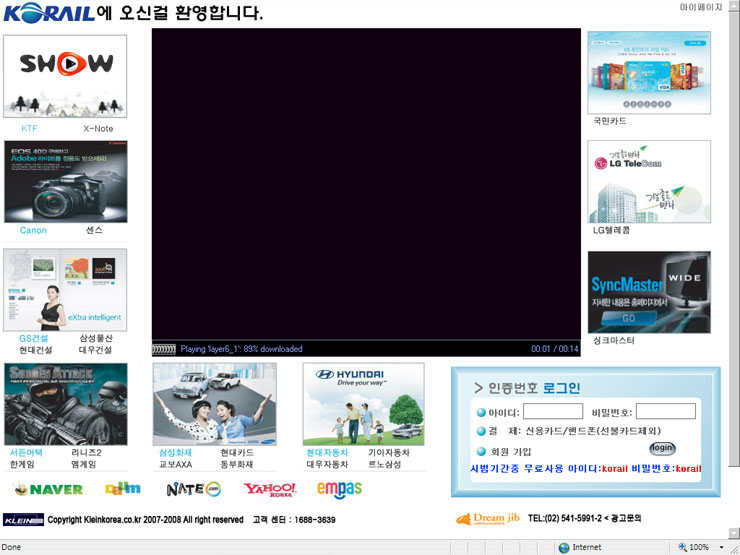
Task: Click the Copyright Kleinkorea.co.kr text
Action: pos(145,520)
